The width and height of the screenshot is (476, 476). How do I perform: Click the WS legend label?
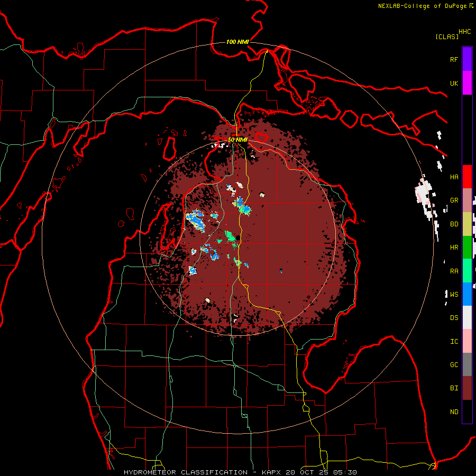(x=454, y=294)
